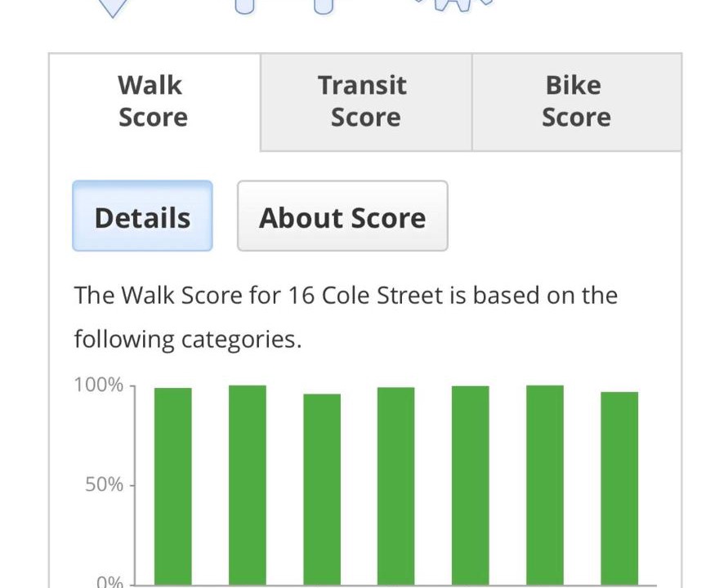Click the gear-shaped light blue icon at top

tap(453, 5)
